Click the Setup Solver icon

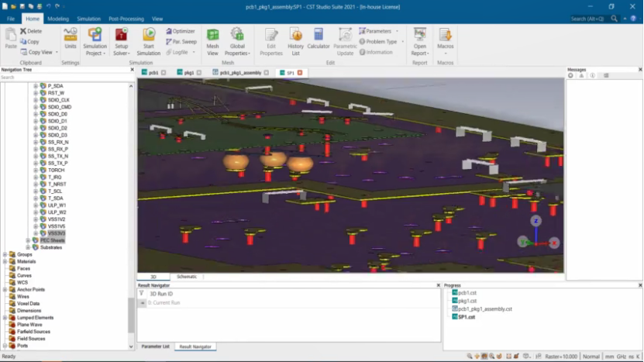(121, 35)
